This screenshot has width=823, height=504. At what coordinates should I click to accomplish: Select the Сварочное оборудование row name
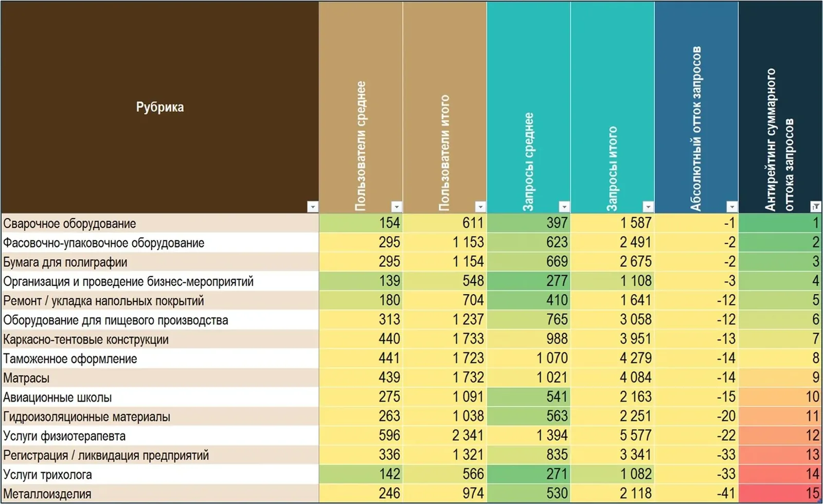click(x=160, y=223)
